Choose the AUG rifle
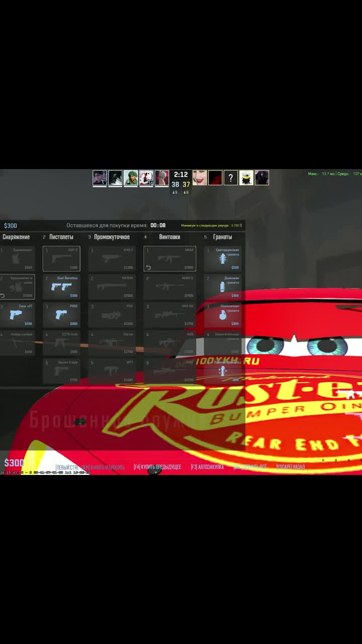Viewport: 362px width, 644px height. (169, 343)
